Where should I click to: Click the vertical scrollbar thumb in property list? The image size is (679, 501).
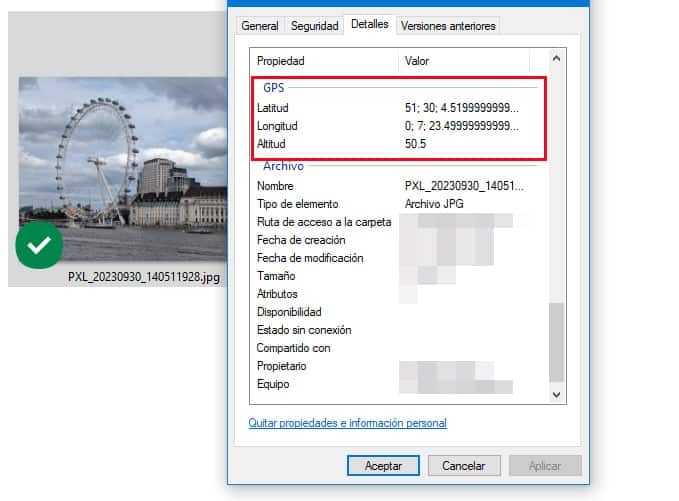556,342
